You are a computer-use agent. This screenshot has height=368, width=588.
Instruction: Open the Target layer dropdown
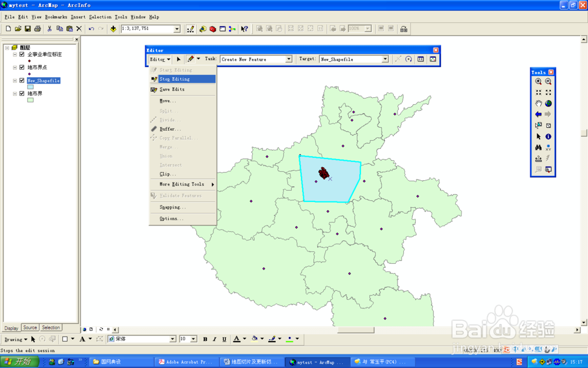pyautogui.click(x=385, y=59)
